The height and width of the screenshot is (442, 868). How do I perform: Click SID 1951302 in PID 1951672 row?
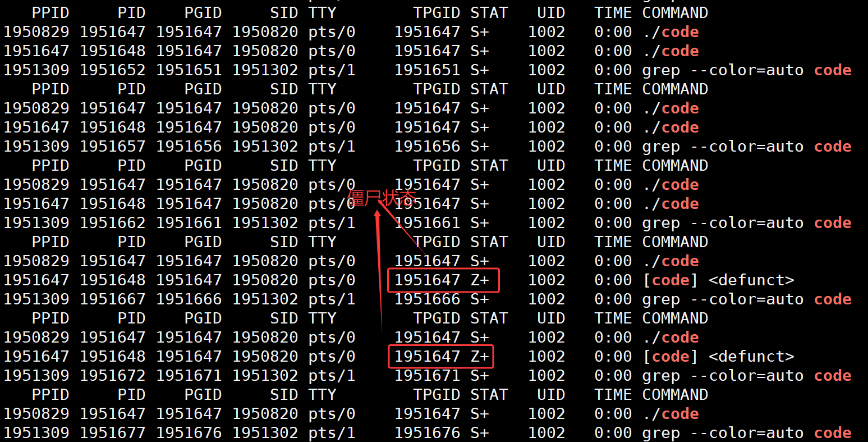pos(265,376)
